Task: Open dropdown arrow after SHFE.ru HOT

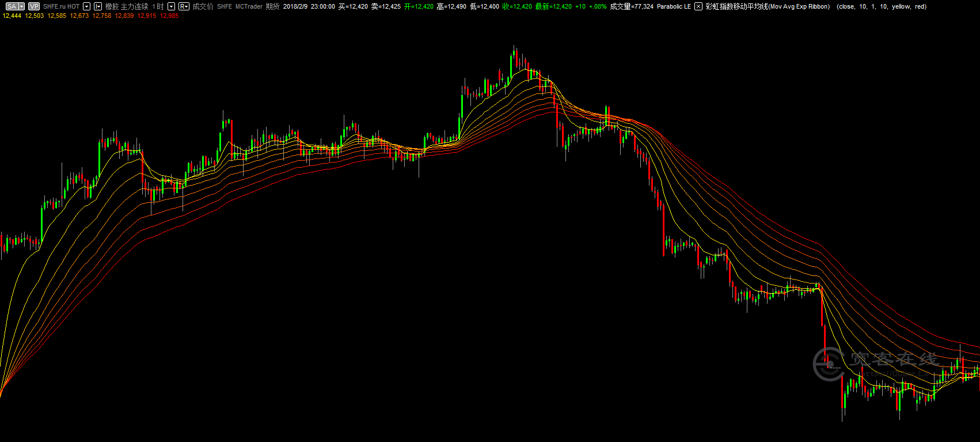Action: pos(87,6)
